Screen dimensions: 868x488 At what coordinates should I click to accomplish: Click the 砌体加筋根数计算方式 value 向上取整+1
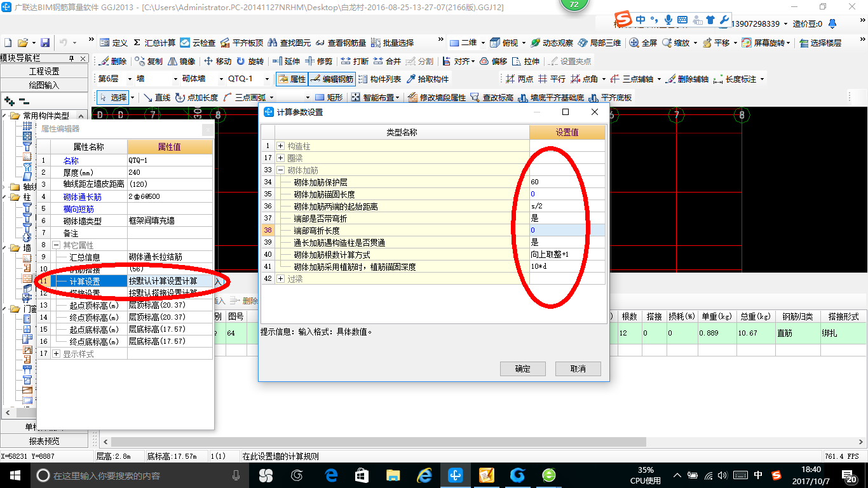pyautogui.click(x=567, y=255)
